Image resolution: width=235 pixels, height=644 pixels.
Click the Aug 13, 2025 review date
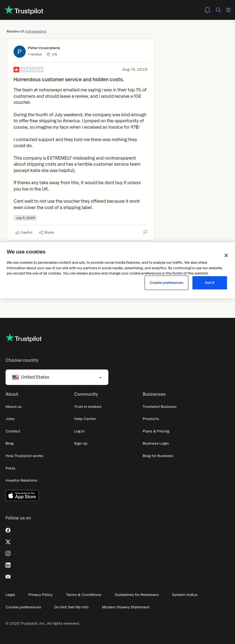coord(135,70)
